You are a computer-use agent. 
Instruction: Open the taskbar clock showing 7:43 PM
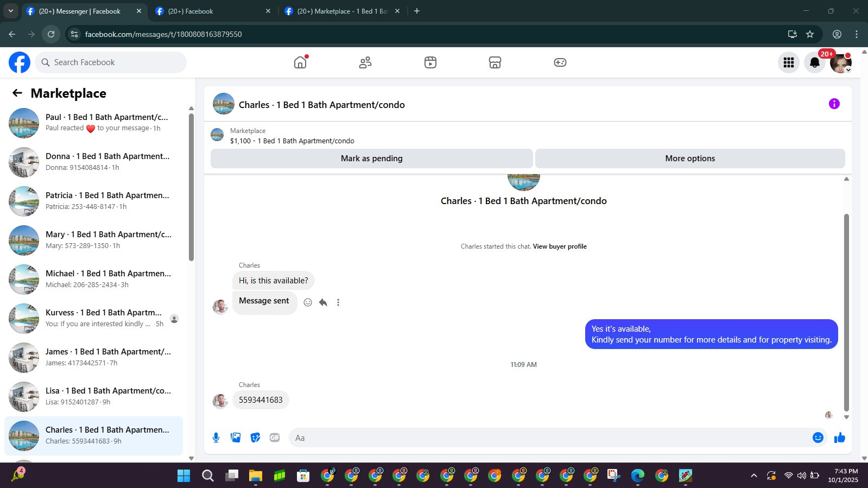(843, 476)
